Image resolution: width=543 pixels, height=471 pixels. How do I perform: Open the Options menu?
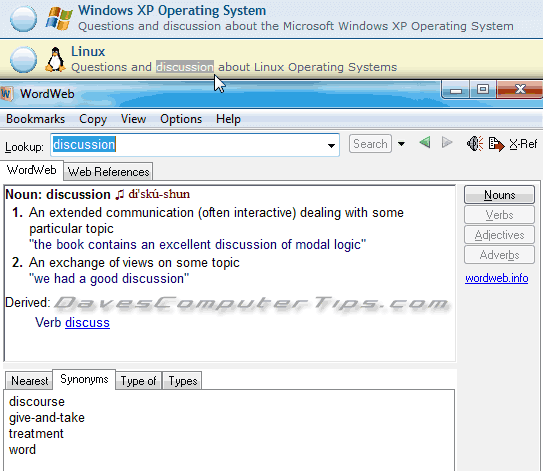(x=181, y=119)
